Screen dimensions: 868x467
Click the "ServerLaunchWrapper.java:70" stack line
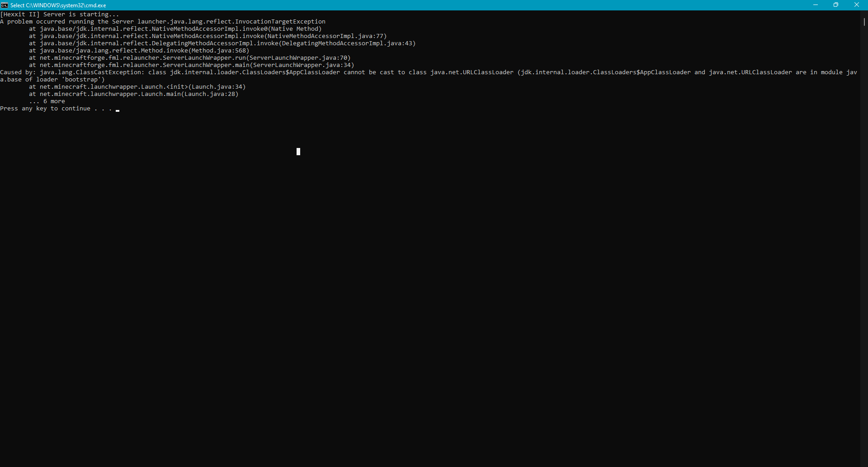tap(190, 58)
